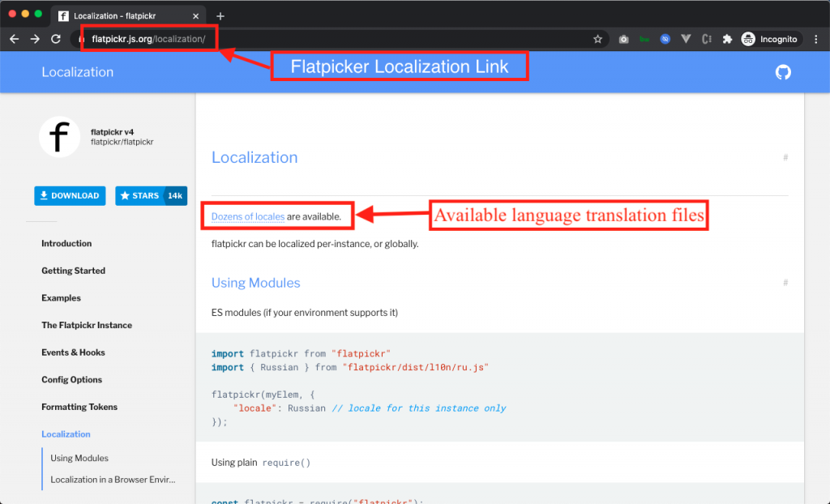The width and height of the screenshot is (830, 504).
Task: Click the anchor hash beside Using Modules heading
Action: click(x=785, y=283)
